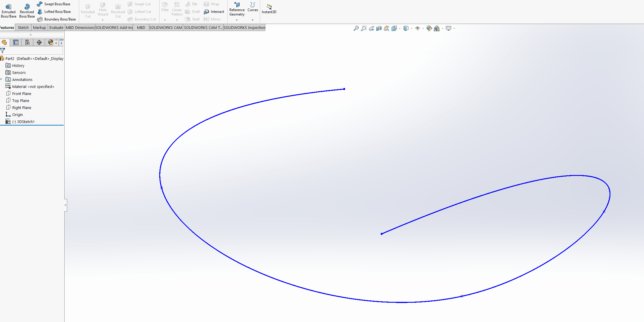Open the PropertyManager panel tab

(x=16, y=43)
